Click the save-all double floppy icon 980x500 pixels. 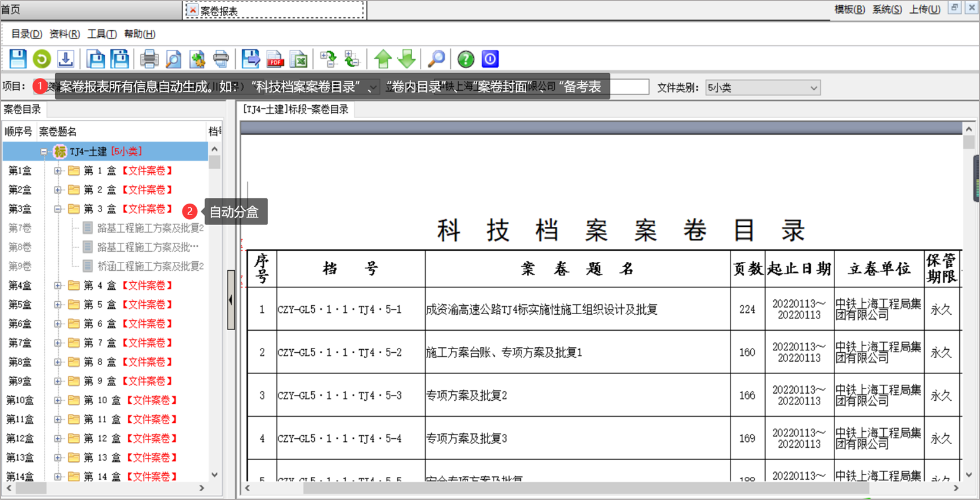pos(119,59)
